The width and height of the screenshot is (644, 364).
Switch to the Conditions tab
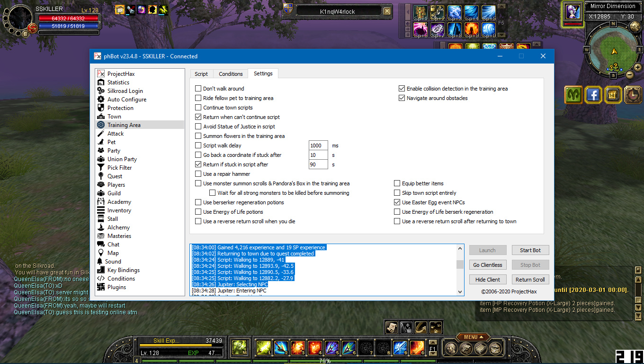coord(231,74)
